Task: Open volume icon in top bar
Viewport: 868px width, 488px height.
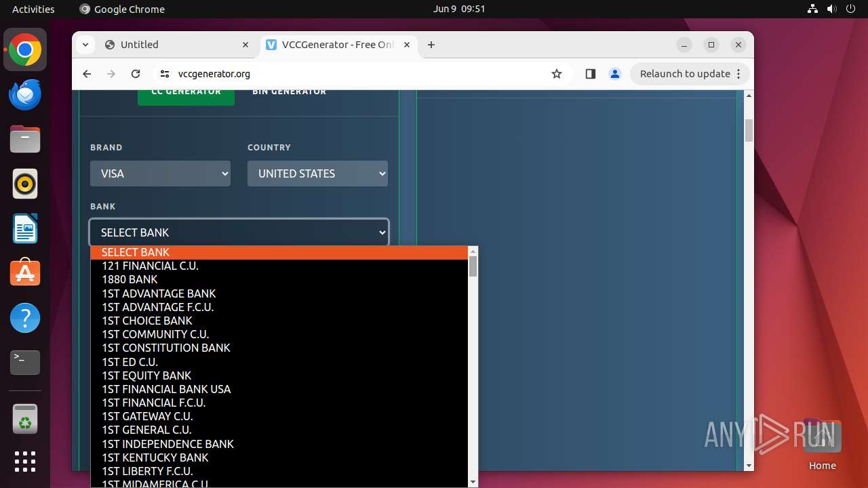Action: [x=832, y=9]
